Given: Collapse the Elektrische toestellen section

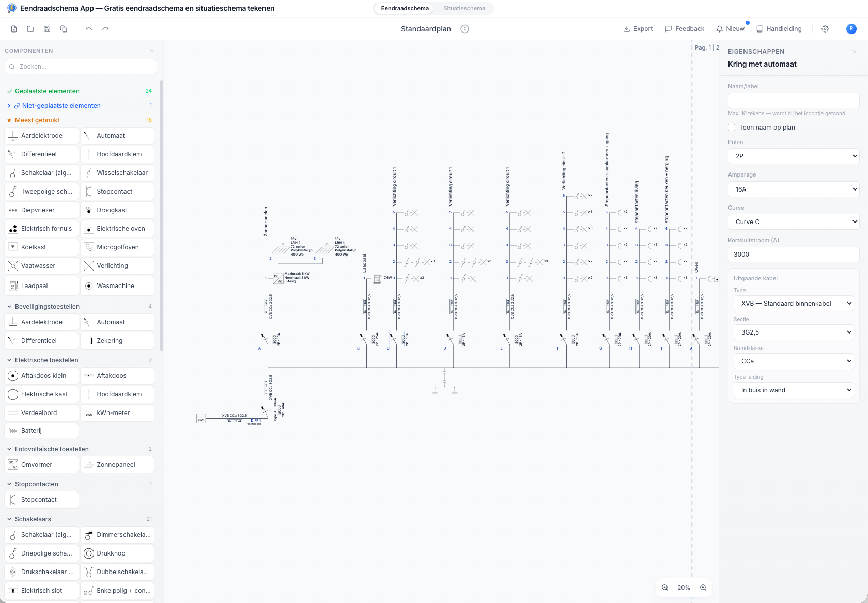Looking at the screenshot, I should pyautogui.click(x=80, y=360).
